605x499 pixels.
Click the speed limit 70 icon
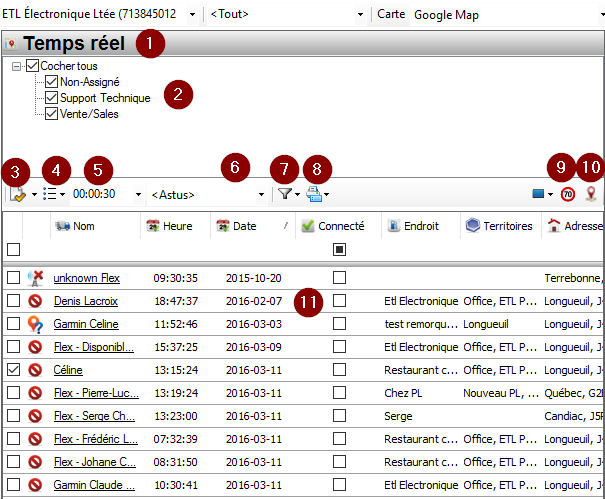(568, 194)
